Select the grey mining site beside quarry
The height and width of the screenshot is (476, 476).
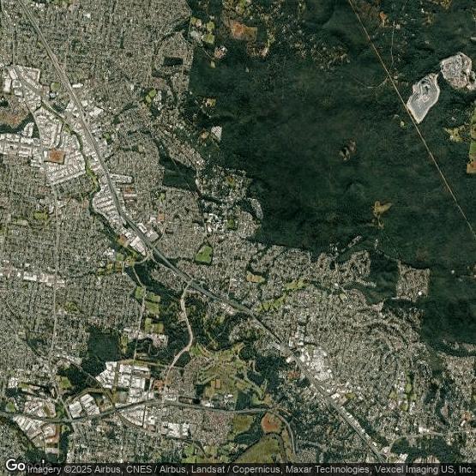[x=458, y=71]
